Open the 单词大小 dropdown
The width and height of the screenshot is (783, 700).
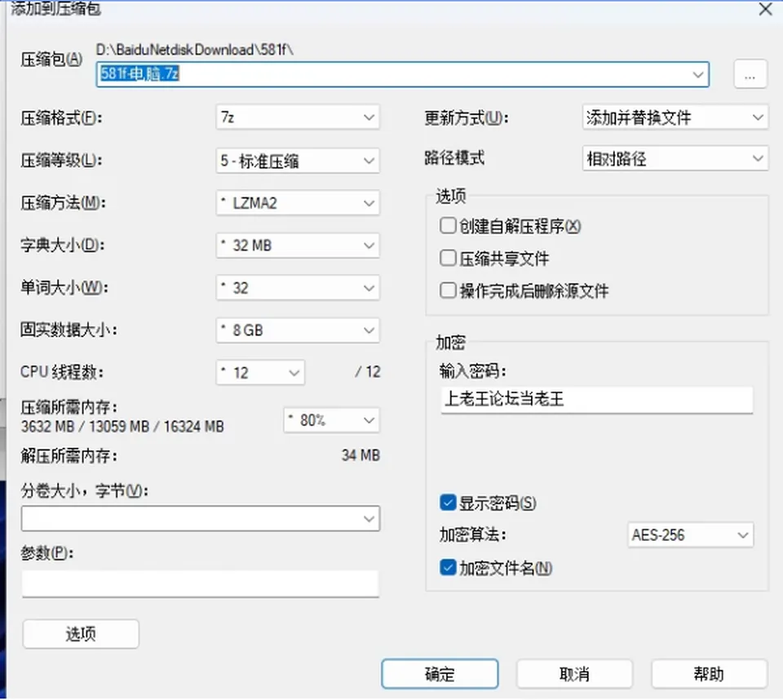point(298,288)
